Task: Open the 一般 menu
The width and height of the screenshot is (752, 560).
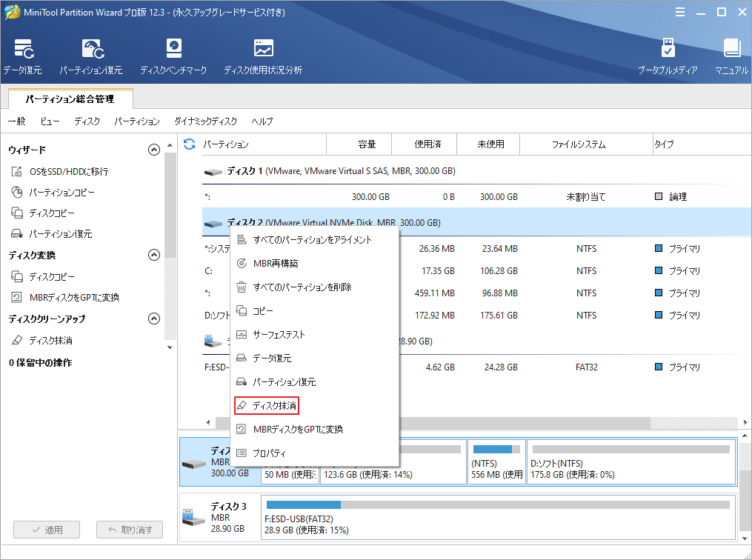Action: pyautogui.click(x=17, y=121)
